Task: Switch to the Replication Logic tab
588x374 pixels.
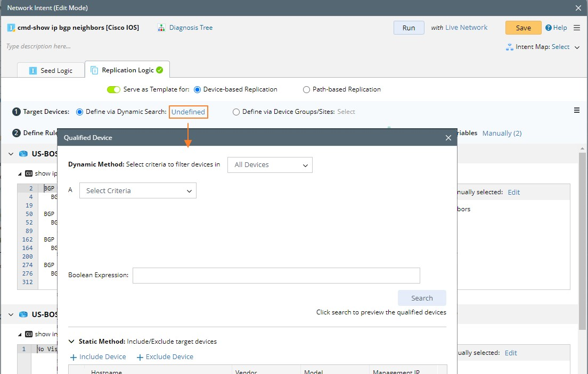Action: coord(127,70)
